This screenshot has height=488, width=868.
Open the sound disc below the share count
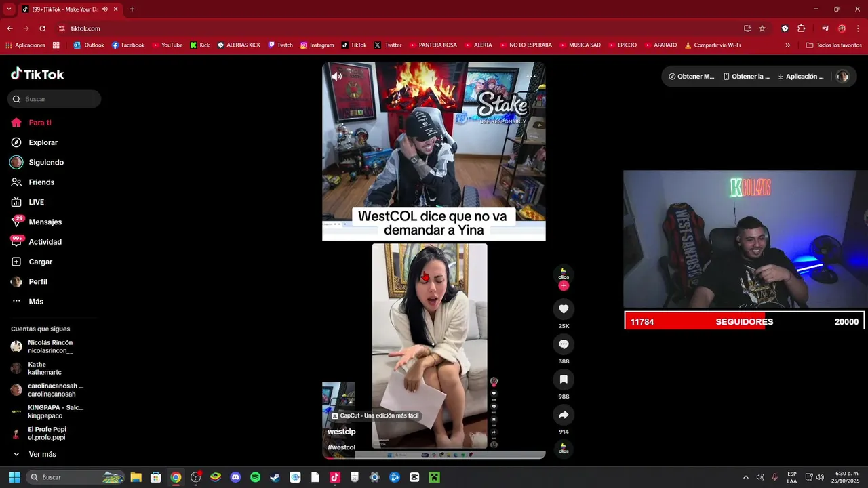pos(564,449)
